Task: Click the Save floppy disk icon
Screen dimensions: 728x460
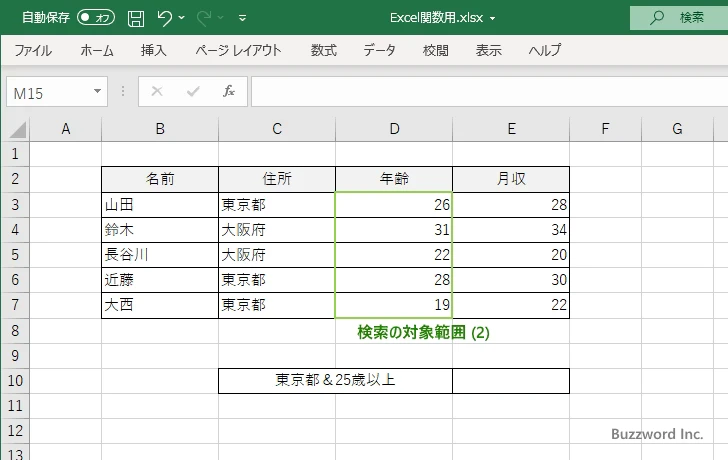Action: click(136, 18)
